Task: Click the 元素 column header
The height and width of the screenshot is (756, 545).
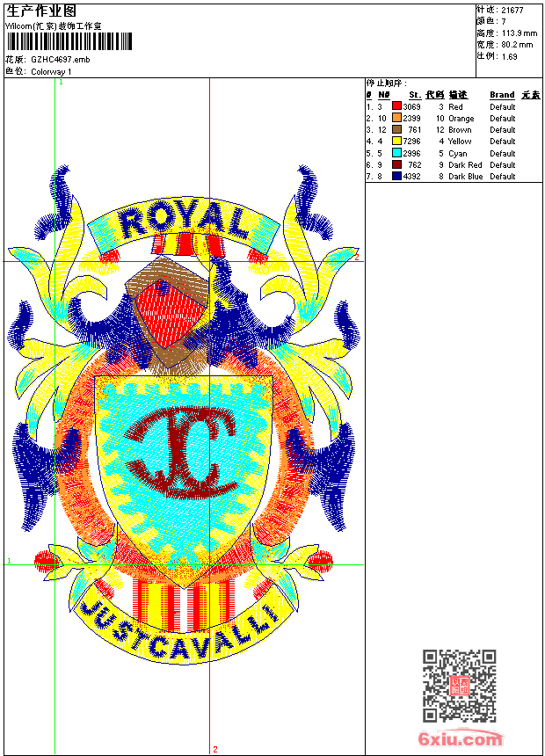Action: 531,95
